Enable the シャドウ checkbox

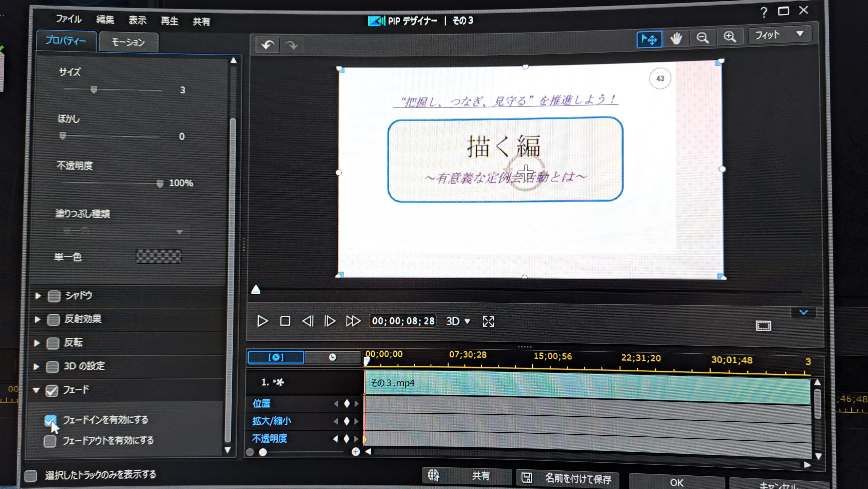point(54,296)
